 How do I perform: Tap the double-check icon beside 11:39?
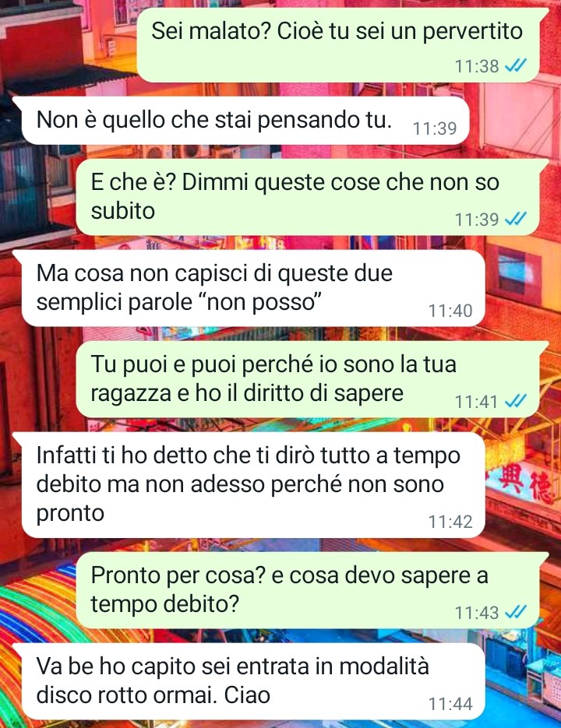tap(516, 219)
